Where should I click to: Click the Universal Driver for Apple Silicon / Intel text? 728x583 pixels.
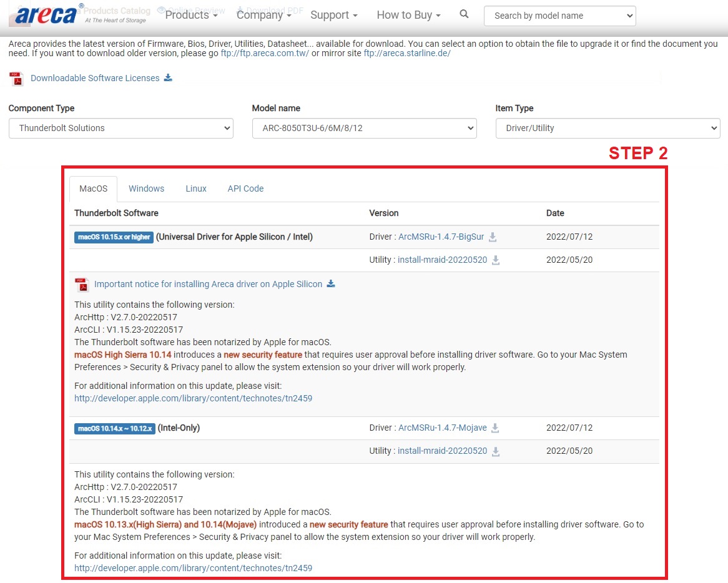235,237
